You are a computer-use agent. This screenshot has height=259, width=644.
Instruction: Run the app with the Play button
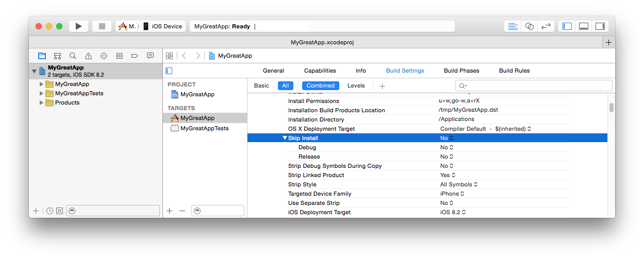(78, 26)
